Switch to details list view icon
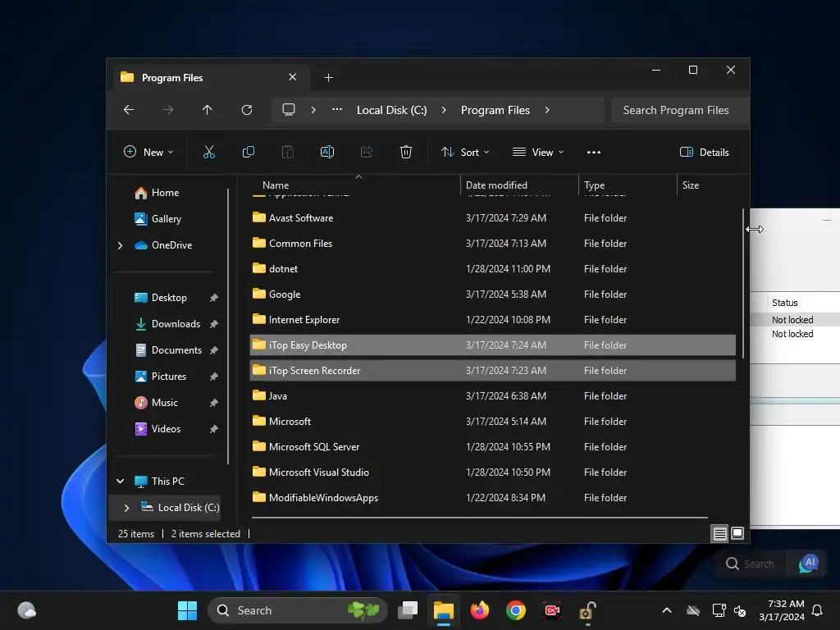The width and height of the screenshot is (840, 630). point(720,533)
